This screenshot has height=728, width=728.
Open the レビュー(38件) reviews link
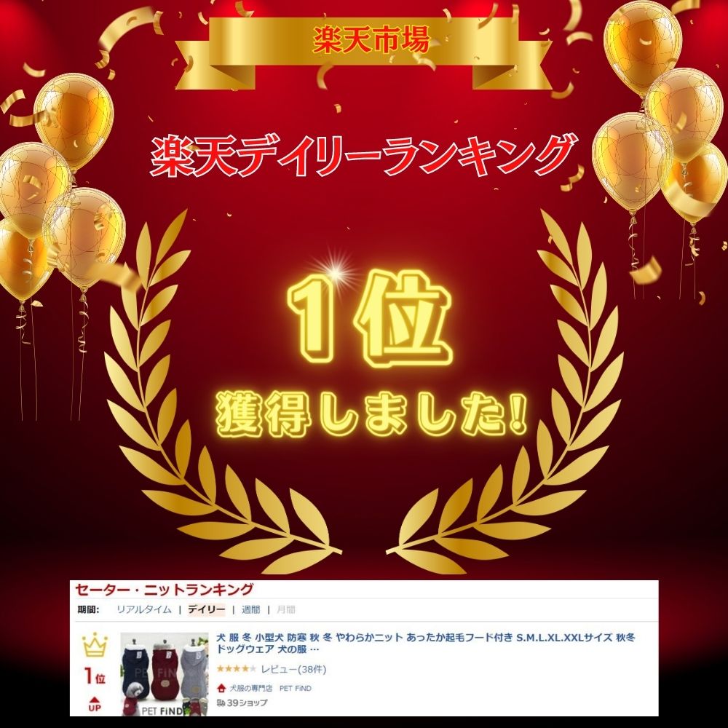click(x=293, y=669)
